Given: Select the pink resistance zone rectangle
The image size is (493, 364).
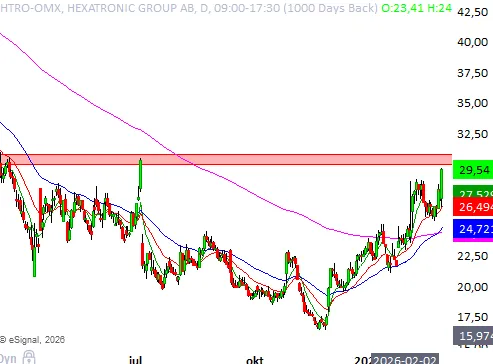Looking at the screenshot, I should tap(226, 159).
